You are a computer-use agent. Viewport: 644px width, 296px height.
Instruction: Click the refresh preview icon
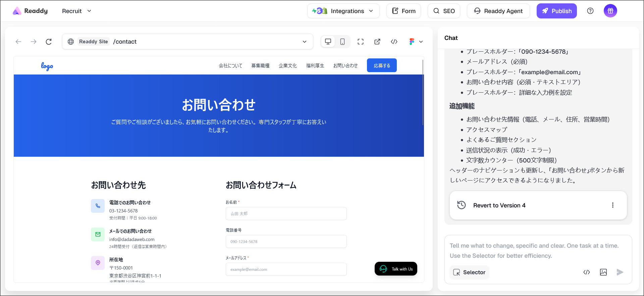tap(49, 42)
